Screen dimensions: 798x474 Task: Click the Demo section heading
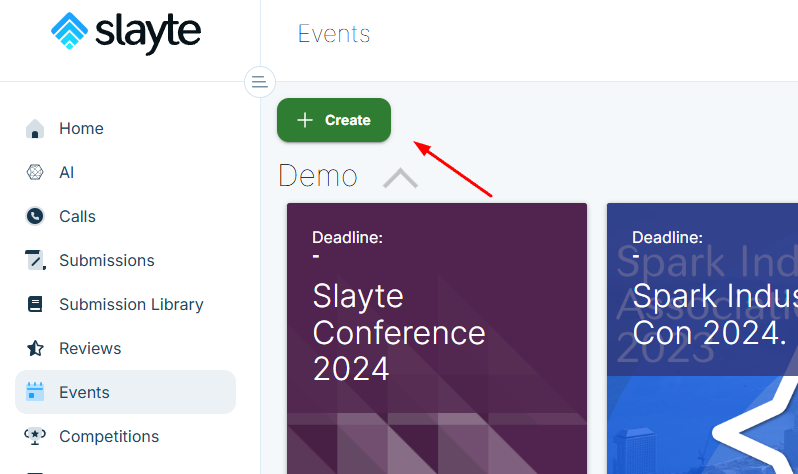tap(318, 176)
